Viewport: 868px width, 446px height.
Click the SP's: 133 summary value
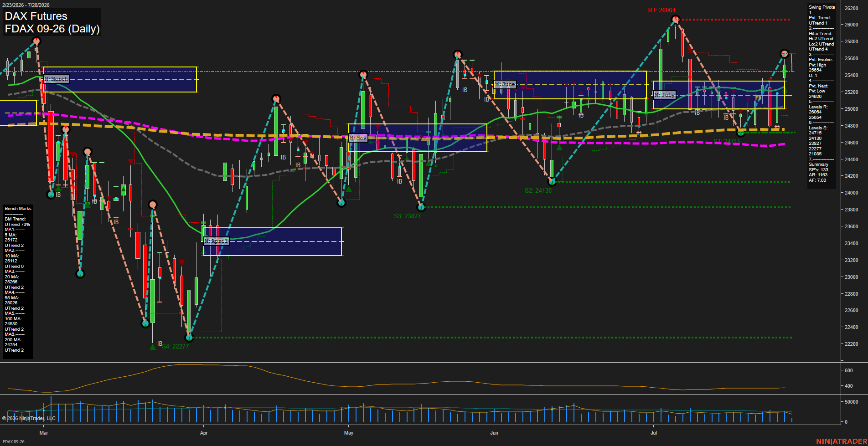click(818, 170)
